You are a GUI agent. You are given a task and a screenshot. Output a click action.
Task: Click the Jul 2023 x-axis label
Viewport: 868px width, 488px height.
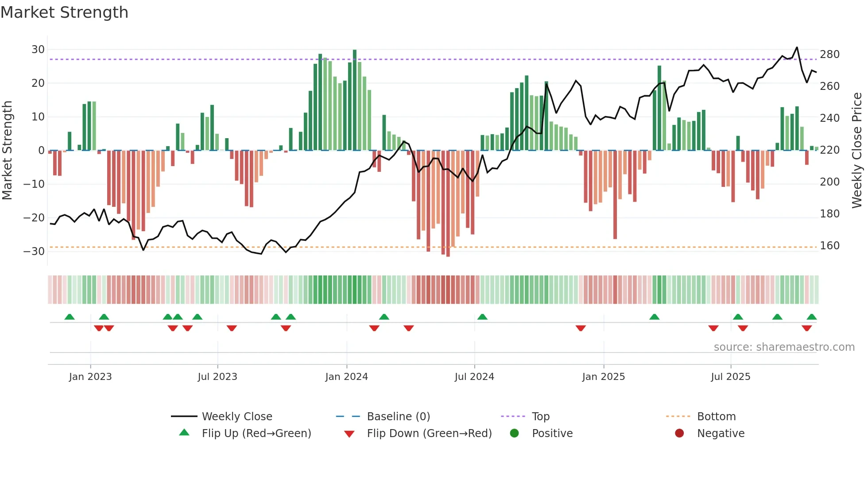click(x=217, y=377)
